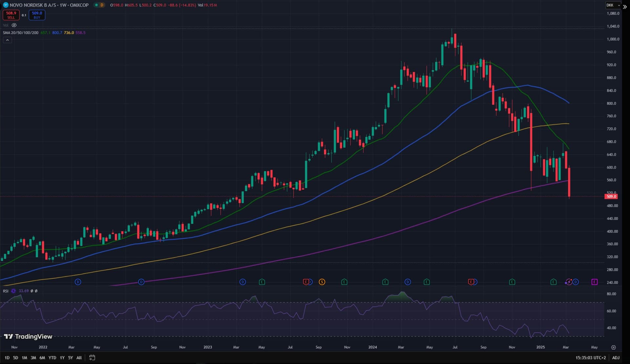
Task: Click the RSI indicator label
Action: (6, 291)
